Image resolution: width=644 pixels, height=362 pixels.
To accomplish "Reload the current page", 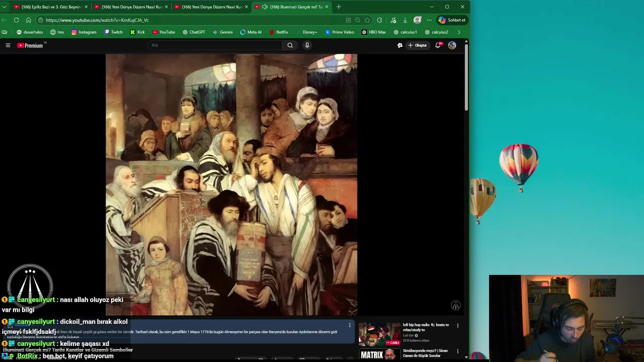I will click(x=16, y=20).
